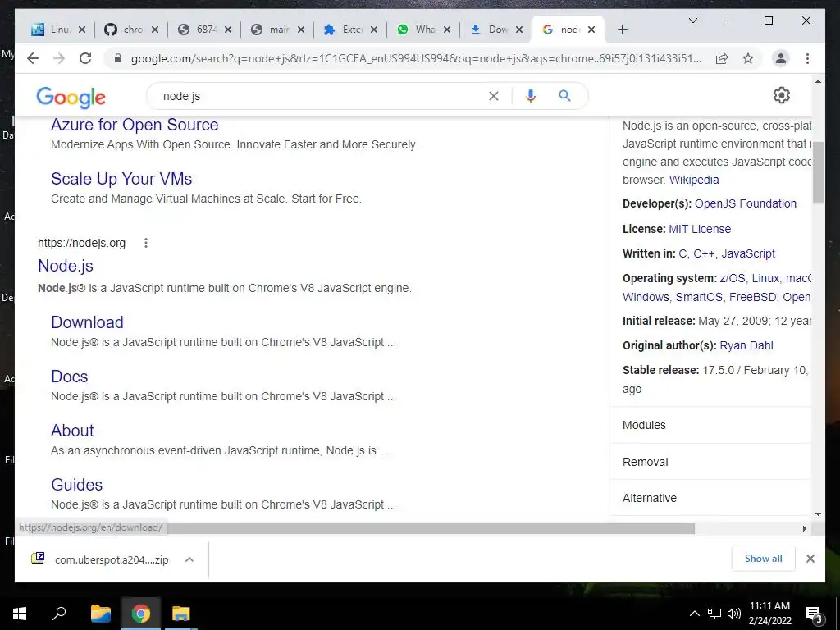Click the address bar URL
840x630 pixels.
[416, 58]
